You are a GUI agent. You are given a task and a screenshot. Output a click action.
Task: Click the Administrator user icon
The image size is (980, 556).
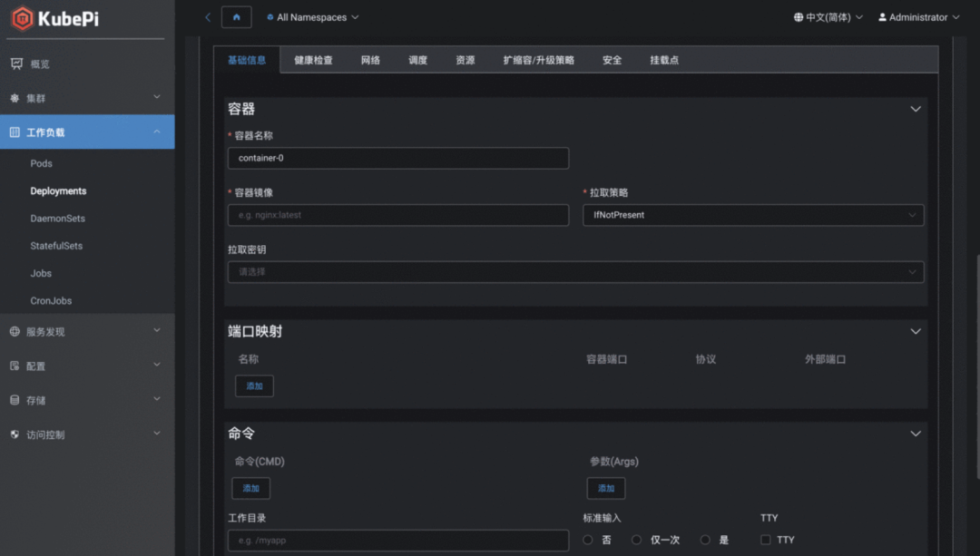(x=882, y=17)
